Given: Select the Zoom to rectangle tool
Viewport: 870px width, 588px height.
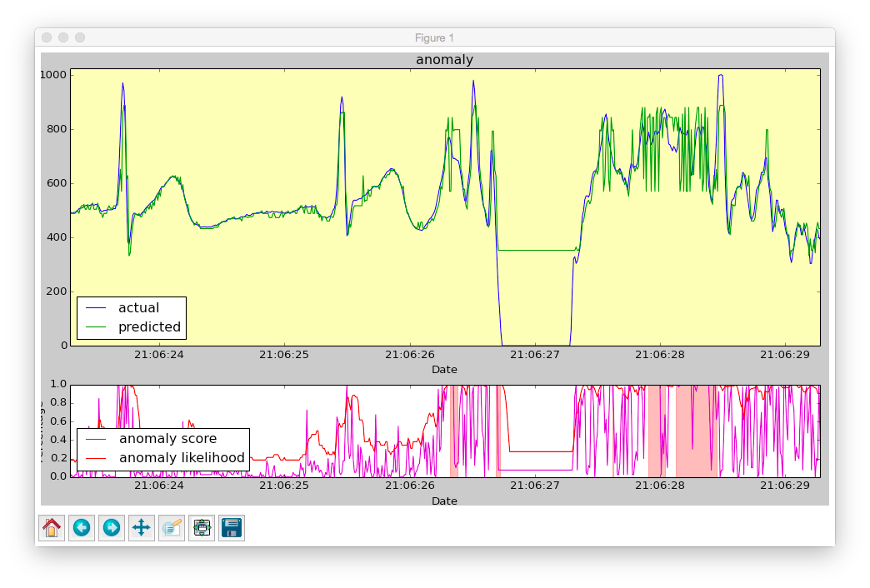Looking at the screenshot, I should click(172, 527).
